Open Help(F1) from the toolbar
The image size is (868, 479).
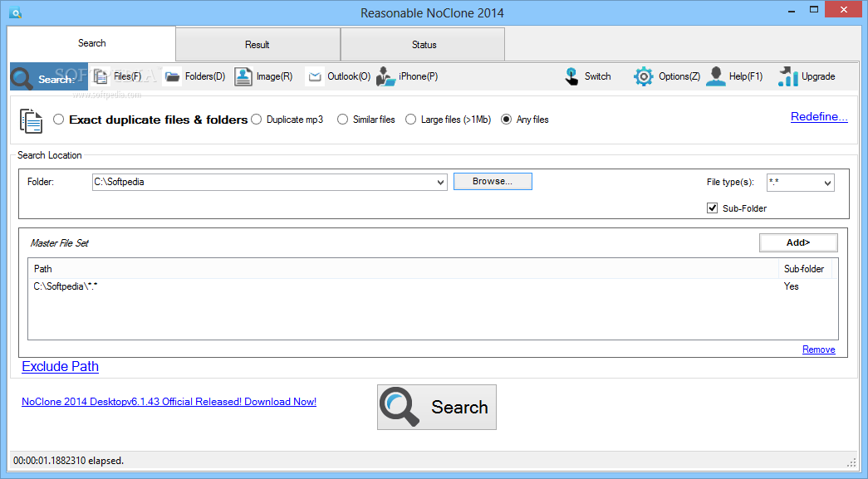(734, 76)
